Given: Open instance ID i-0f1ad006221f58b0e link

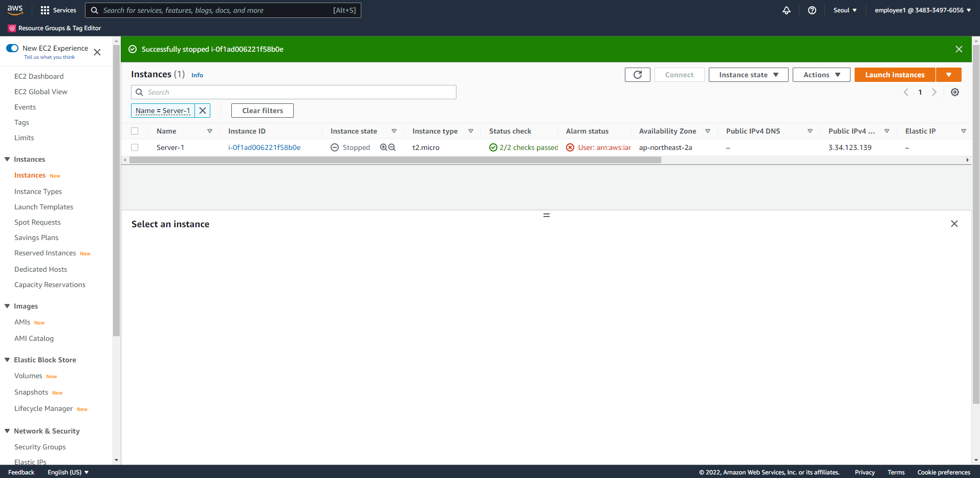Looking at the screenshot, I should 264,147.
